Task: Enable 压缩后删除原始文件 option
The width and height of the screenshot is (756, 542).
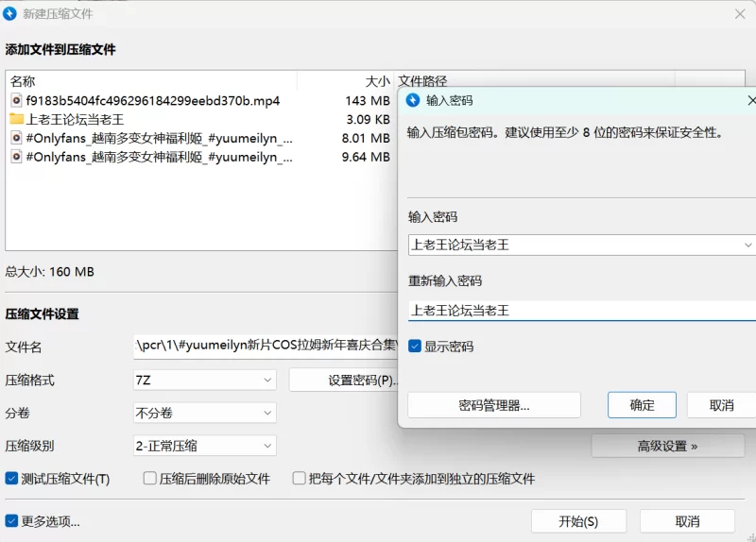Action: 149,479
